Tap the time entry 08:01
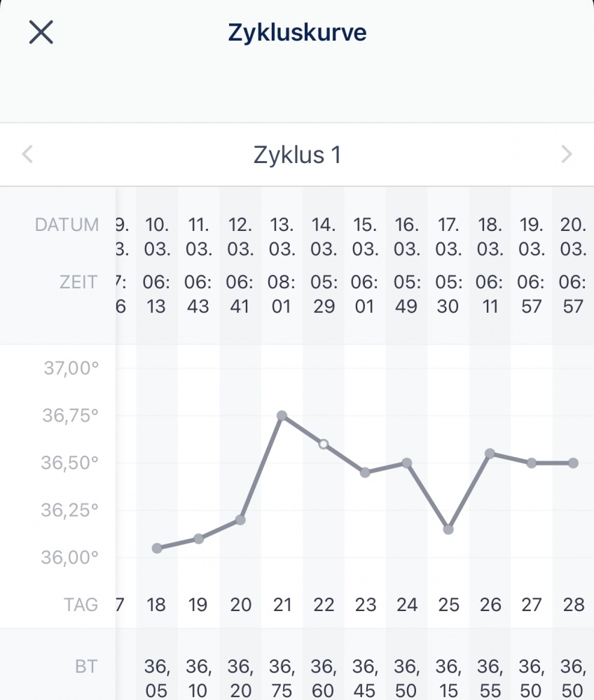The image size is (594, 700). point(282,294)
